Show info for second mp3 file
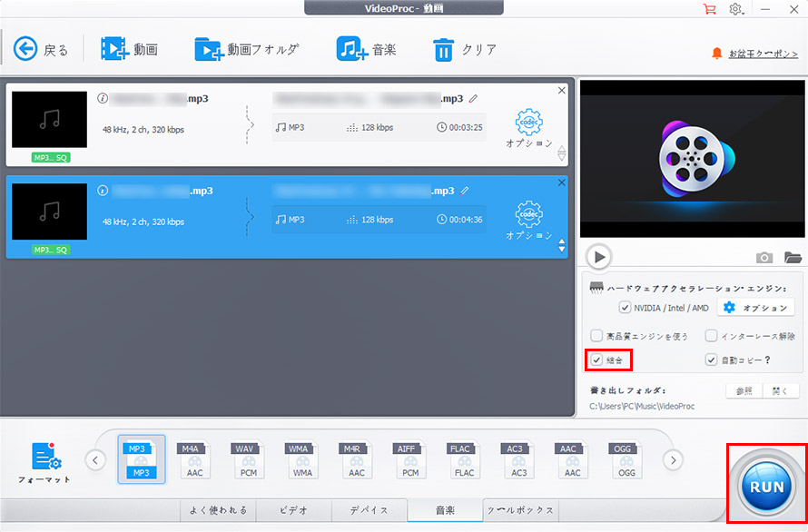Screen dimensions: 808x532 tap(103, 191)
